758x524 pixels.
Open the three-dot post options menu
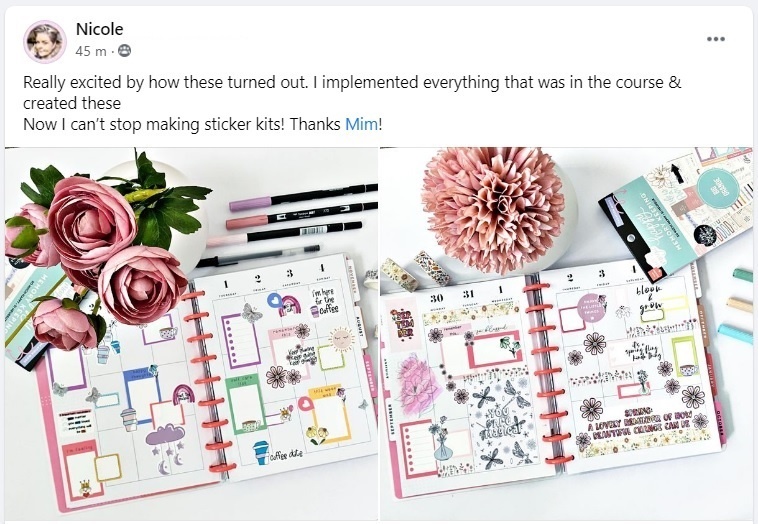click(x=715, y=39)
